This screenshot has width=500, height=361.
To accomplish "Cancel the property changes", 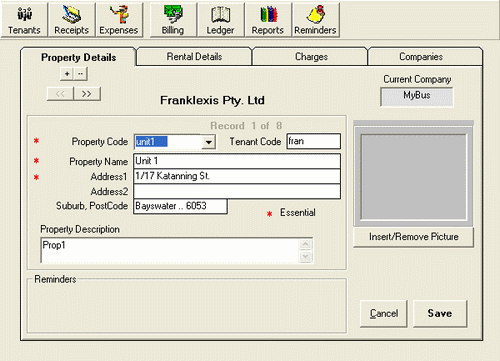I will [384, 313].
